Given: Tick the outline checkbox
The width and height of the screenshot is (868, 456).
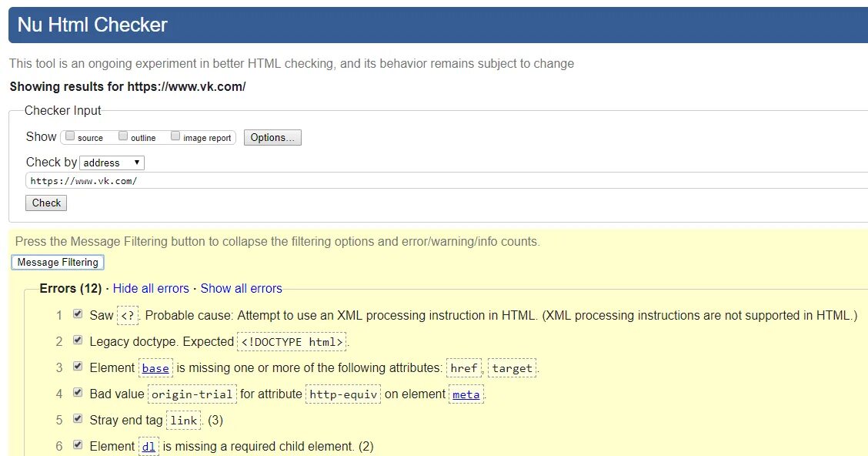Looking at the screenshot, I should click(123, 136).
